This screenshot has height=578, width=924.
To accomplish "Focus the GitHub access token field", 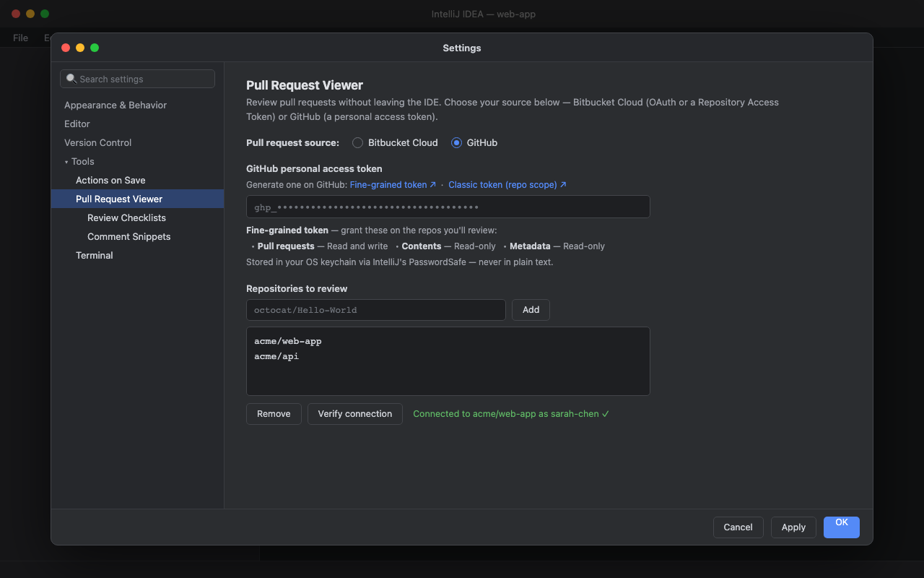I will (x=448, y=207).
